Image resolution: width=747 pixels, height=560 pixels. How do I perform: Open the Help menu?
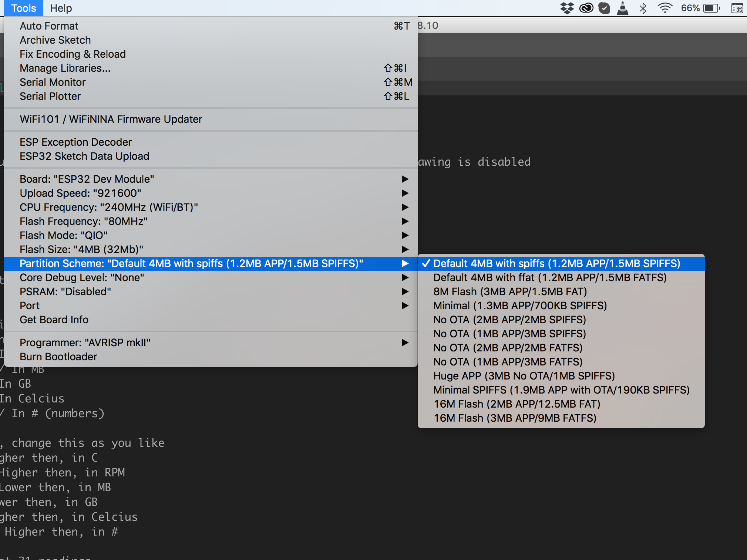pos(61,8)
